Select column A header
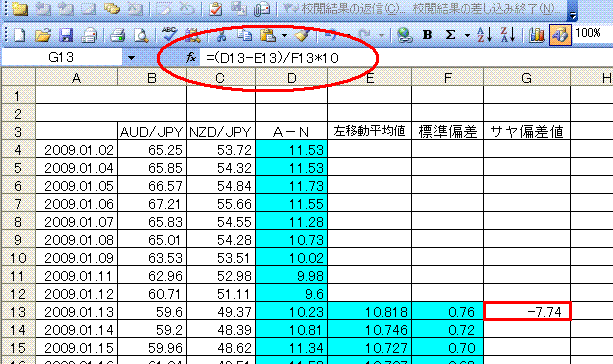Screen dimensions: 613x364 click(77, 78)
